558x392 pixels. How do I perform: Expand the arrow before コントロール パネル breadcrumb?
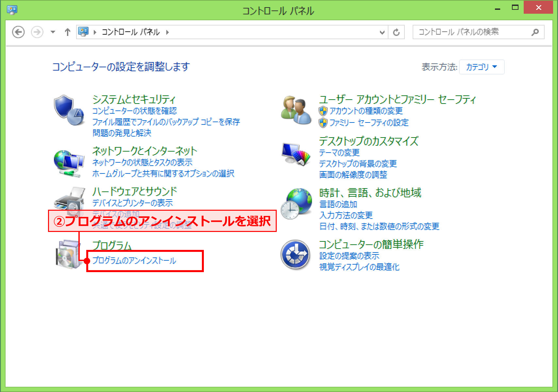tap(95, 32)
